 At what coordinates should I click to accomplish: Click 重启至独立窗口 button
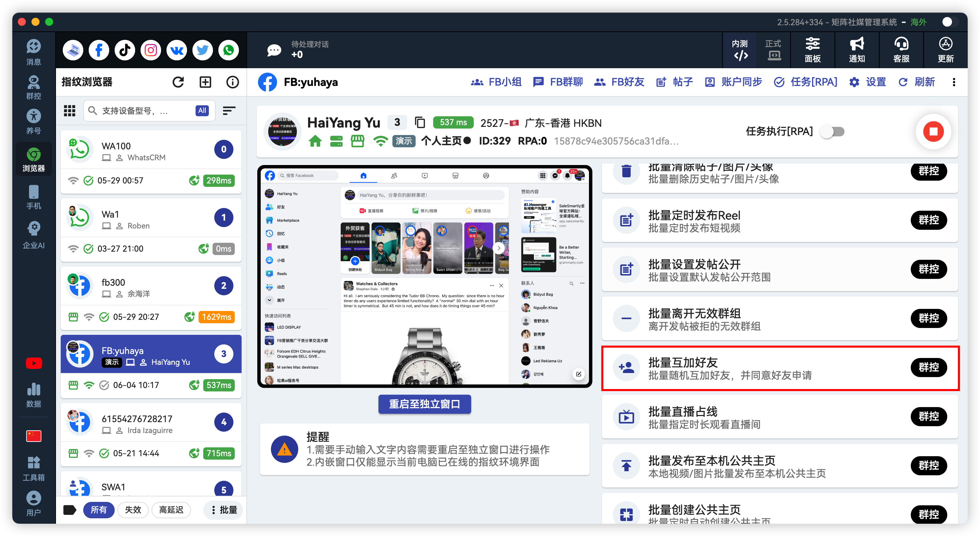click(424, 404)
